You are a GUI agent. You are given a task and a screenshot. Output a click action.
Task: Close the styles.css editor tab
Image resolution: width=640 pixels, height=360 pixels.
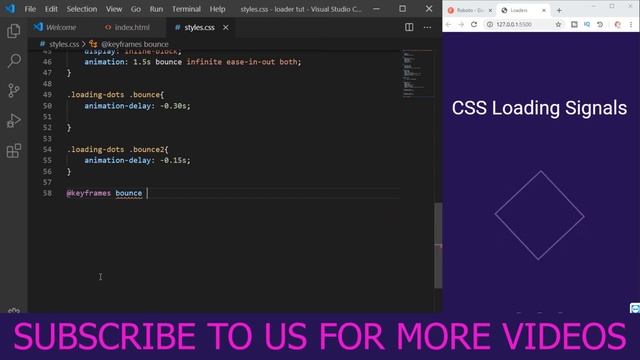[x=226, y=27]
